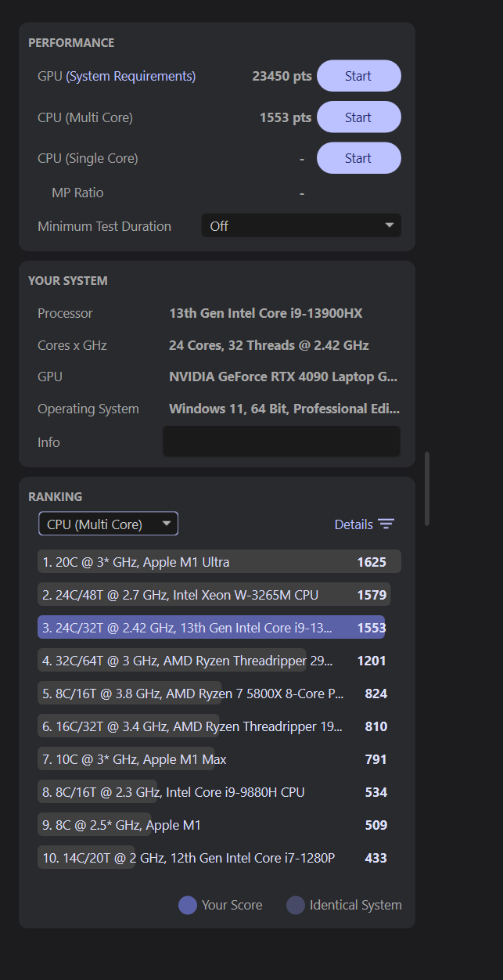
Task: Select the Ryzen 7 5800X ranking entry
Action: [219, 693]
